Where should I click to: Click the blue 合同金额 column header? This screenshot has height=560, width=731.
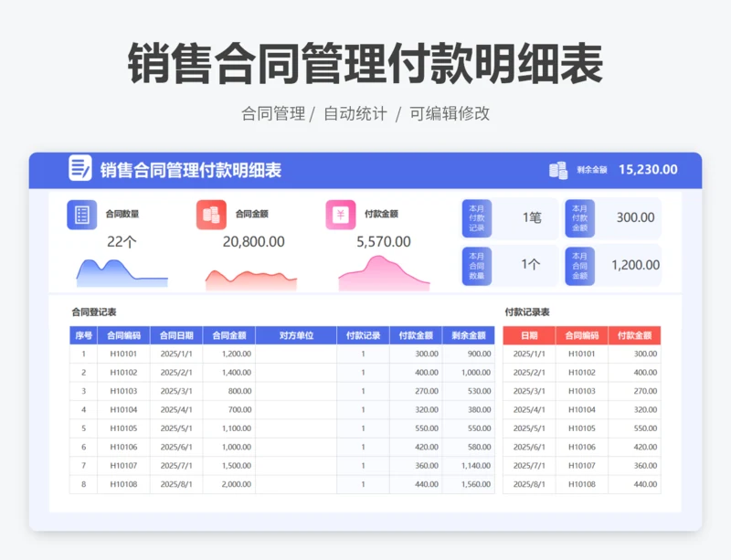[229, 335]
